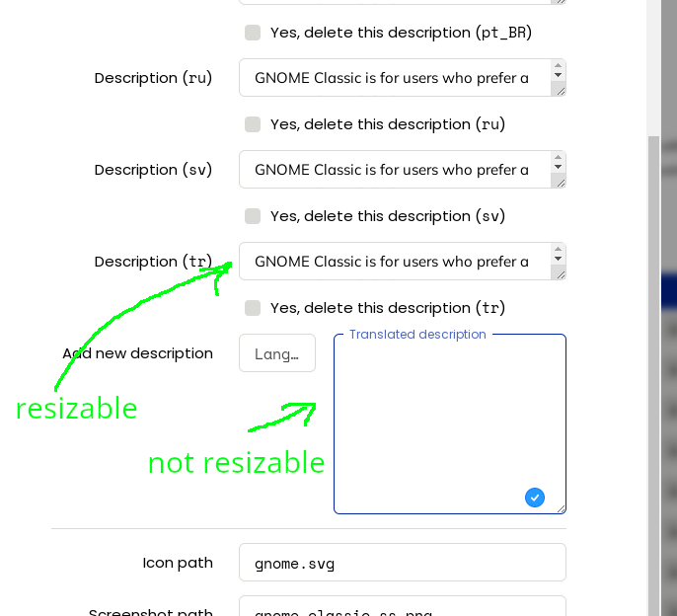
Task: Click up arrow in Description (tr) scrollbar
Action: [x=558, y=249]
